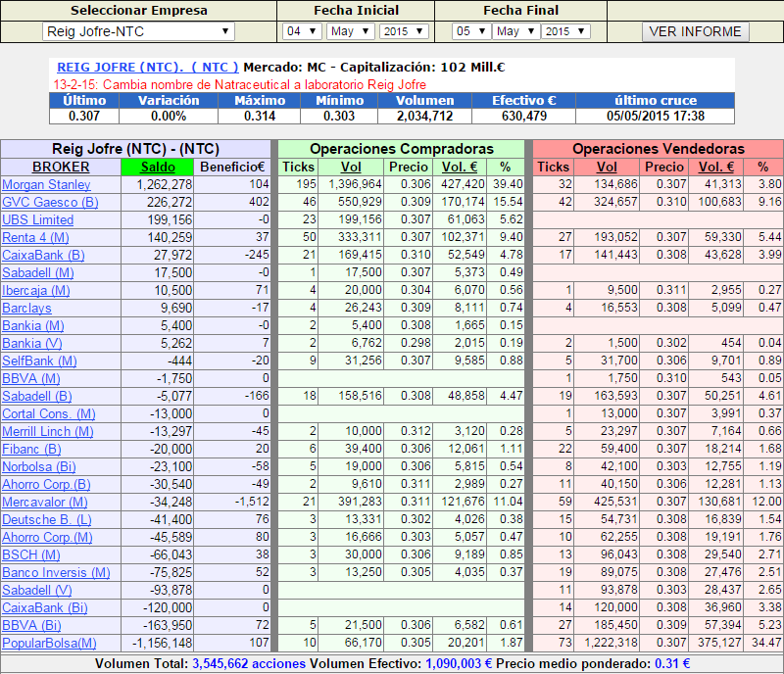Select the Variación value 0.00%
This screenshot has width=784, height=674.
(169, 116)
